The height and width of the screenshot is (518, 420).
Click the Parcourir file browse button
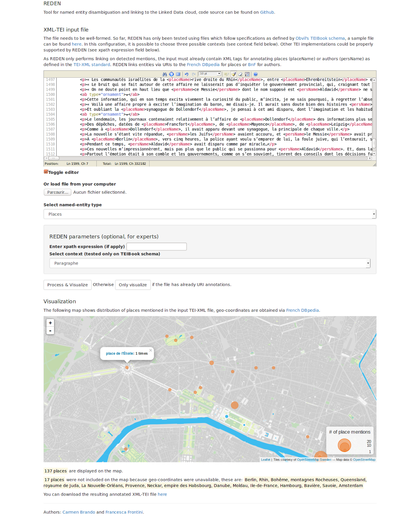(x=58, y=192)
